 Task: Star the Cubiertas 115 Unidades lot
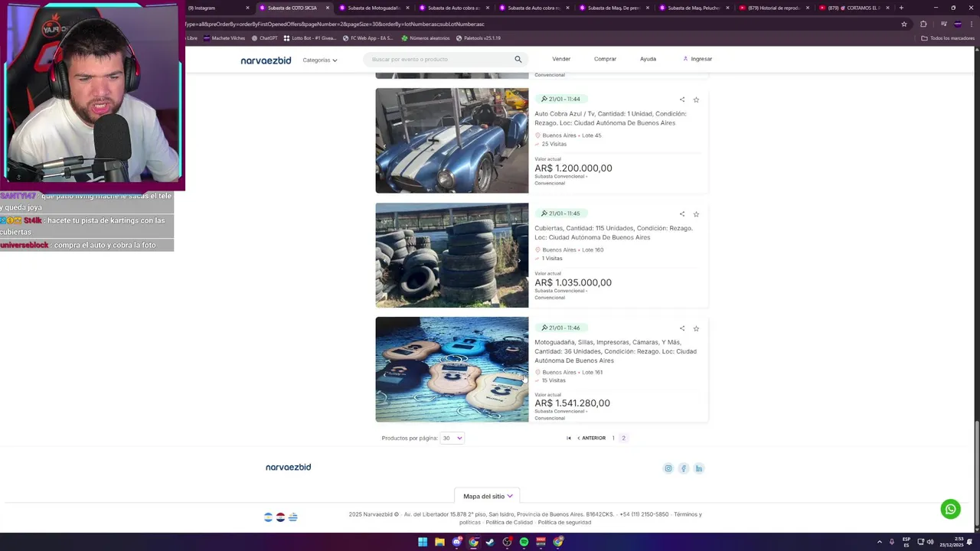coord(696,214)
